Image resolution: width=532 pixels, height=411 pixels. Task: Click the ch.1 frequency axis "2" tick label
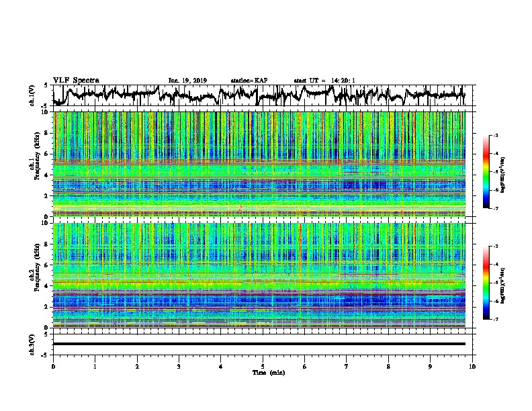click(47, 196)
